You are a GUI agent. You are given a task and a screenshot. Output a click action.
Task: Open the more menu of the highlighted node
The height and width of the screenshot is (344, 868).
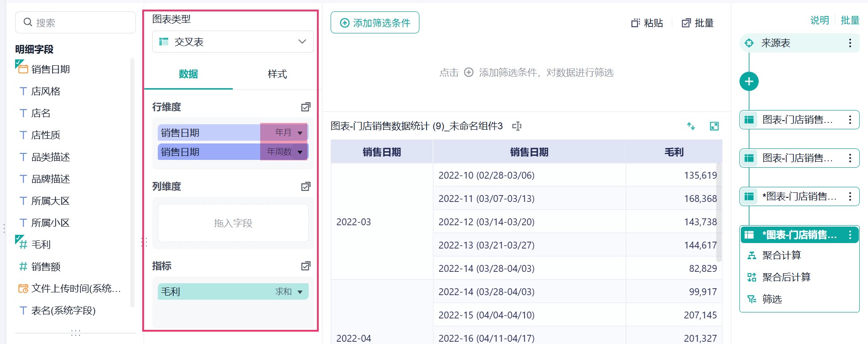tap(850, 235)
